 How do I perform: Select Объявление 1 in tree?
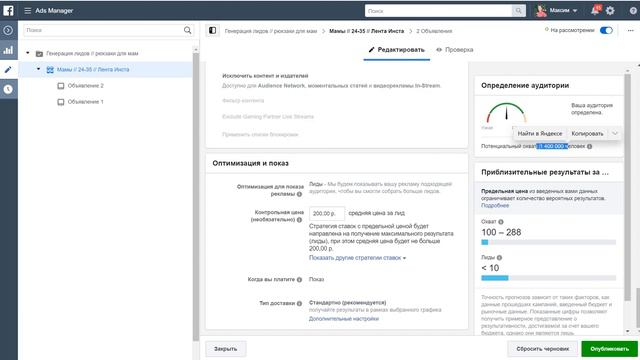(x=85, y=102)
